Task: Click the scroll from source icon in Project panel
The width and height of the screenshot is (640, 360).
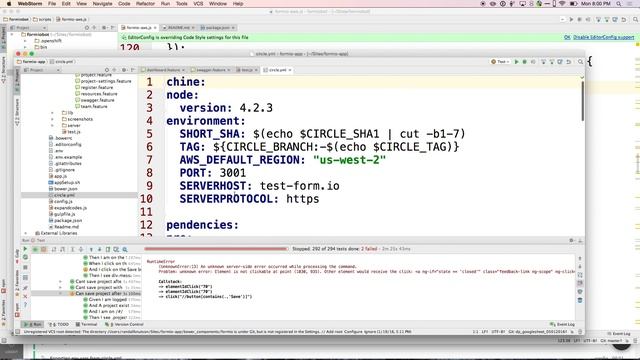Action: (x=107, y=70)
